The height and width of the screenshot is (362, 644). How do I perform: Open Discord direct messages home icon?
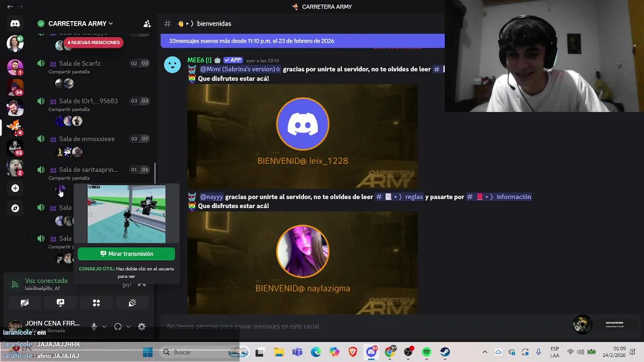click(x=15, y=24)
